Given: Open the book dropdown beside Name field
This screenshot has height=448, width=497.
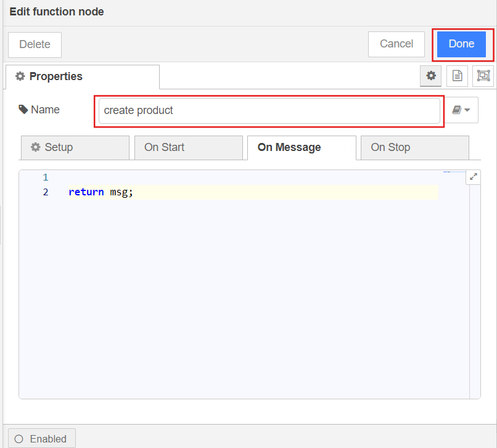Looking at the screenshot, I should click(461, 110).
